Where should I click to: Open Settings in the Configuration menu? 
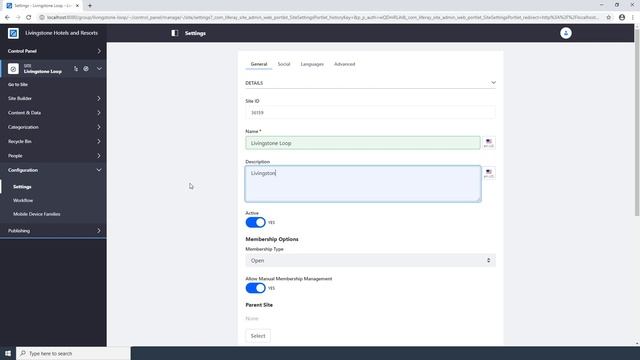click(x=22, y=187)
